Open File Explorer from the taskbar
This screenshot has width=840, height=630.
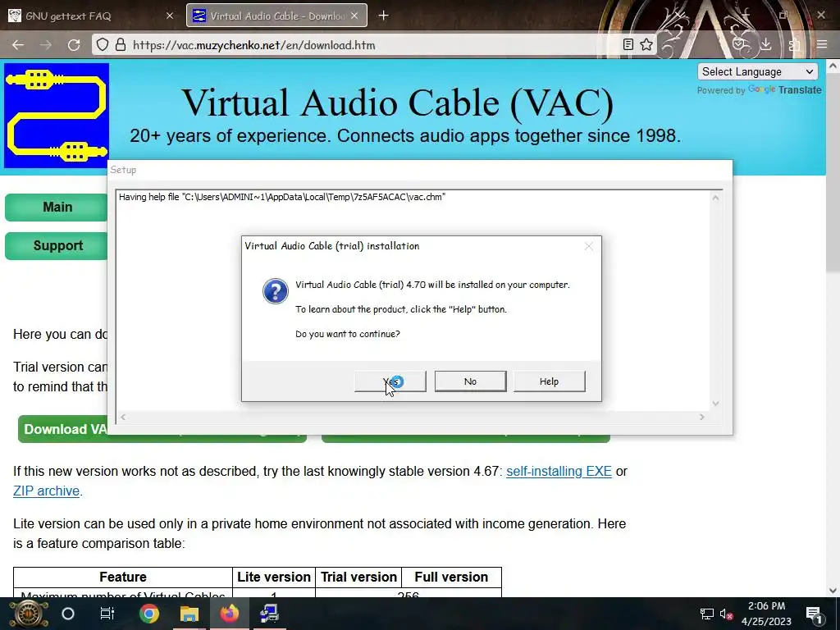point(189,614)
